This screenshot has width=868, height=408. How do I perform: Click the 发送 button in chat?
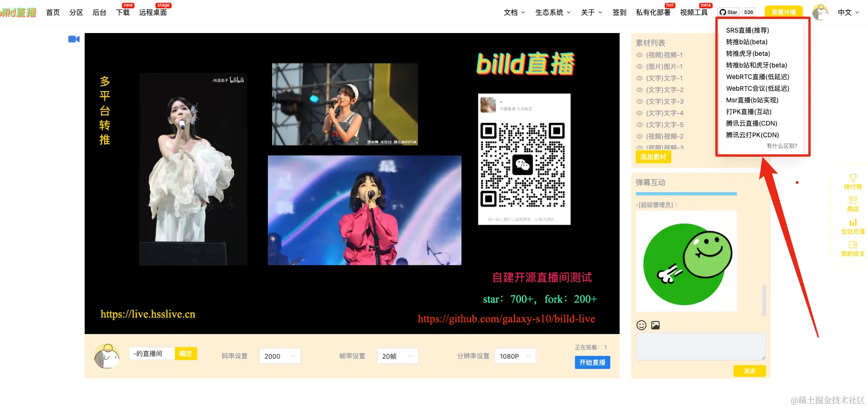pos(749,371)
